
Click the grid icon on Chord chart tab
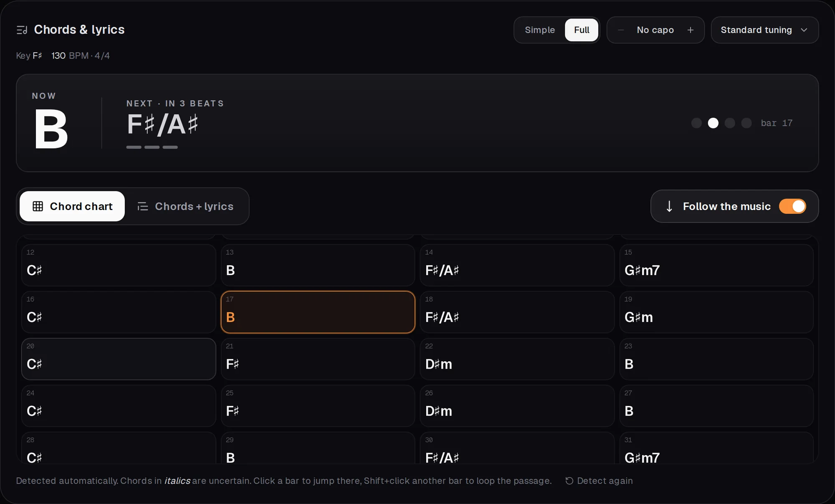coord(38,206)
